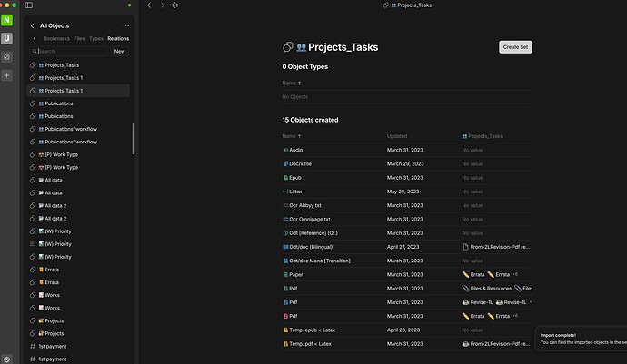The height and width of the screenshot is (364, 627).
Task: Click the sidebar scrollbar handle
Action: click(134, 139)
